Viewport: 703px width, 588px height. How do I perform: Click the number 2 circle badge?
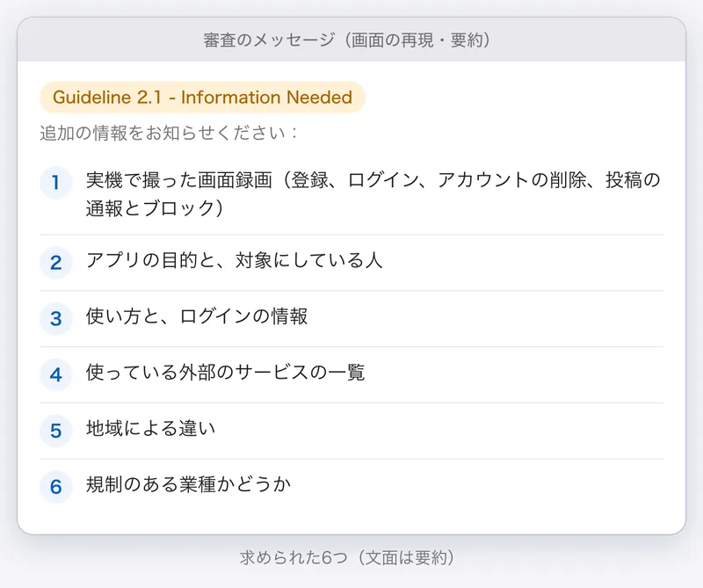point(56,263)
